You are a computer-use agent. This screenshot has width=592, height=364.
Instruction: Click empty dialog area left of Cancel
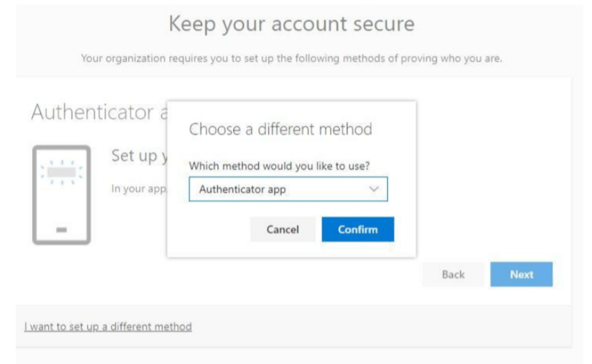pos(213,229)
